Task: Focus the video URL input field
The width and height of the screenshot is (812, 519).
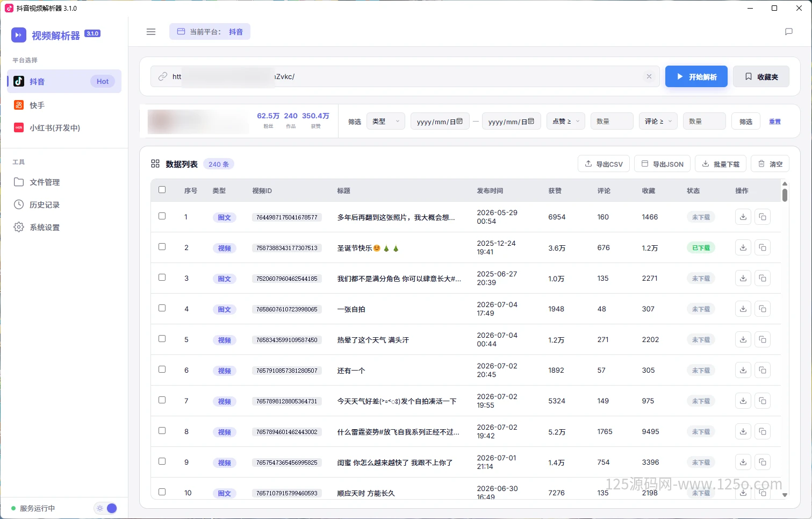Action: pos(405,76)
